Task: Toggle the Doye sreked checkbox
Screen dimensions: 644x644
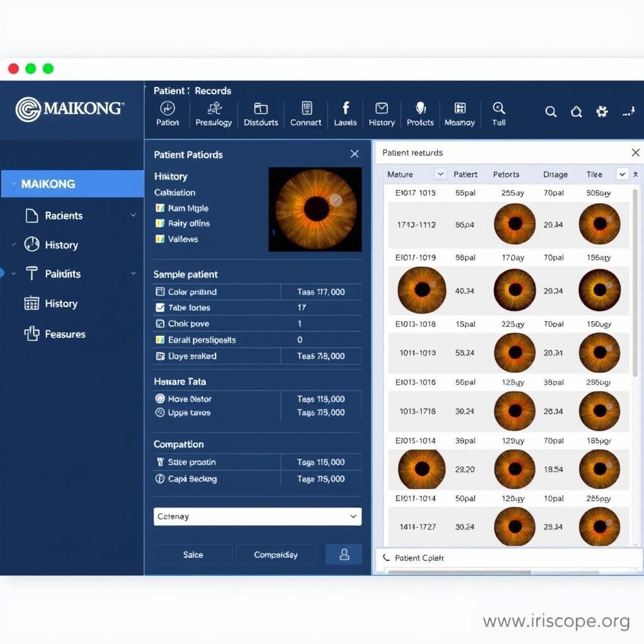Action: point(160,356)
